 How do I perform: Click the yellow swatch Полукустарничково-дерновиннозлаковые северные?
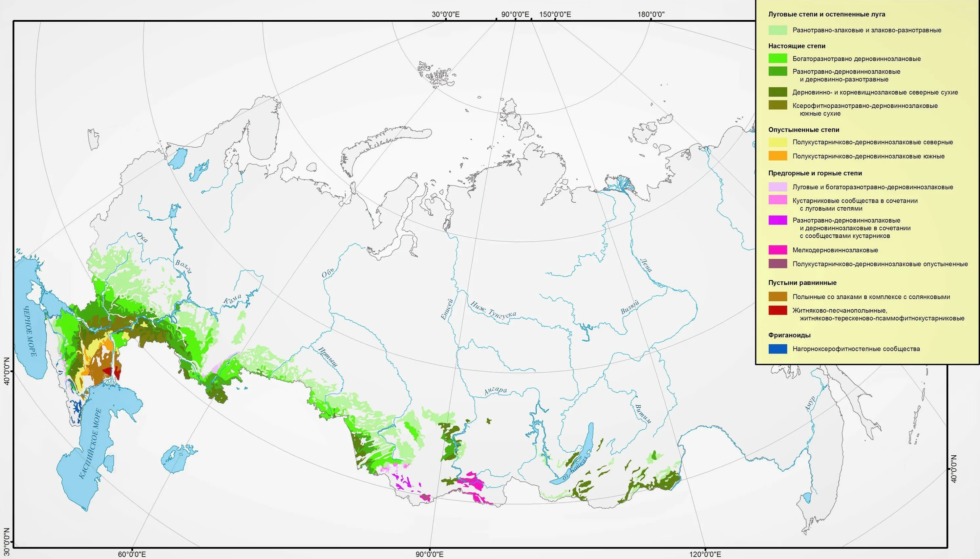778,142
